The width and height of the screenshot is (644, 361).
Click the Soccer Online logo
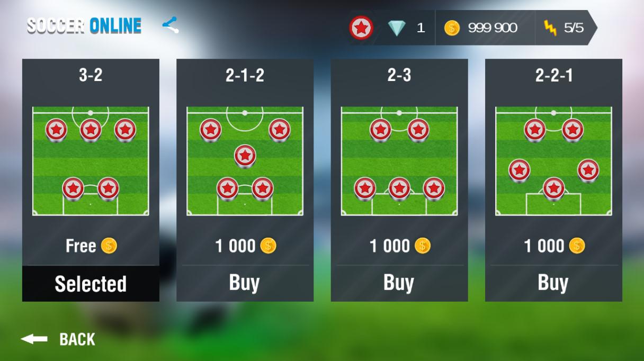pos(84,25)
